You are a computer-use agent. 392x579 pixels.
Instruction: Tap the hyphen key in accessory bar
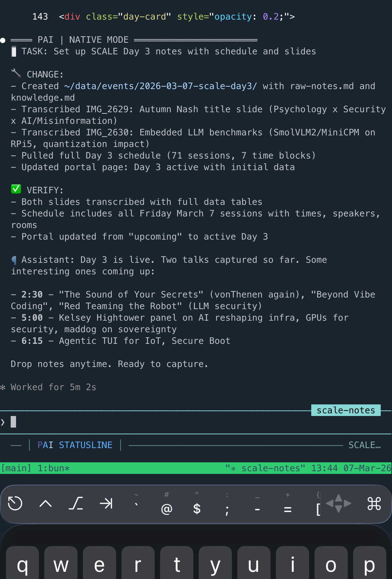(x=257, y=508)
